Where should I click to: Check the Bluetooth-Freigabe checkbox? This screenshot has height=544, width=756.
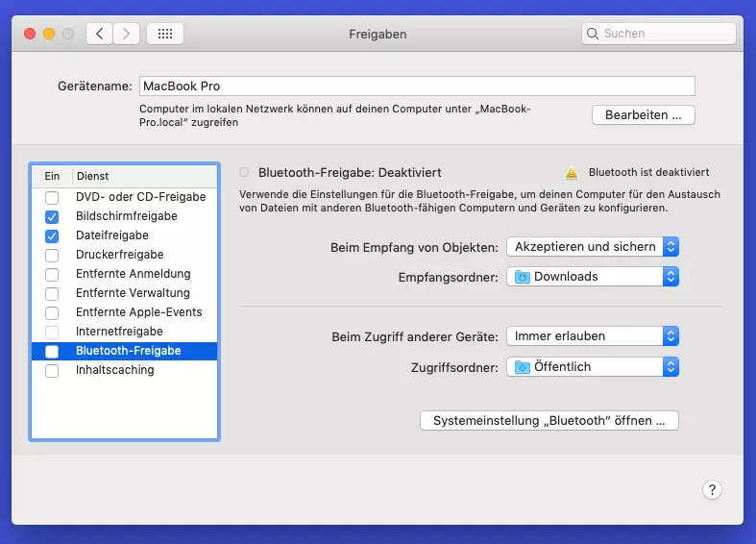tap(52, 352)
